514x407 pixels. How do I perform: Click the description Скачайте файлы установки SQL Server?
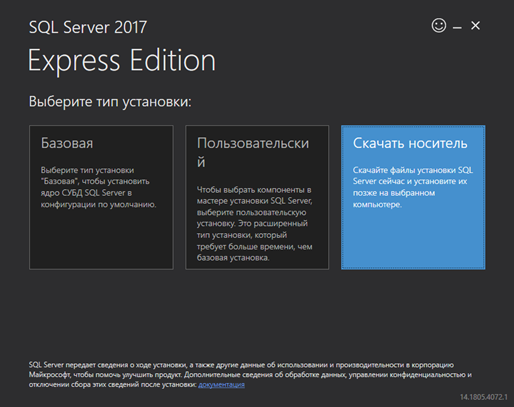[x=413, y=187]
